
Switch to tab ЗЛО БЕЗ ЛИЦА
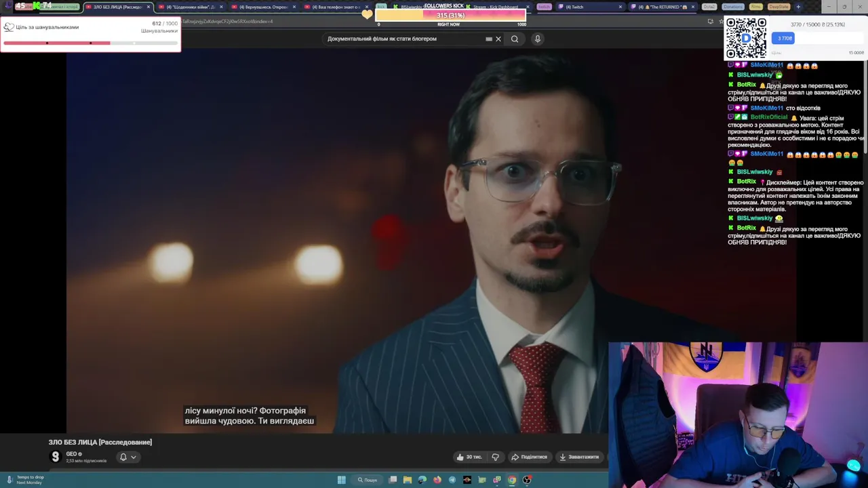coord(117,7)
